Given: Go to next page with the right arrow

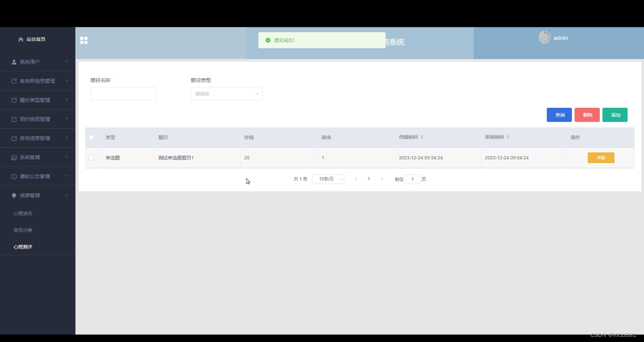Looking at the screenshot, I should (382, 179).
